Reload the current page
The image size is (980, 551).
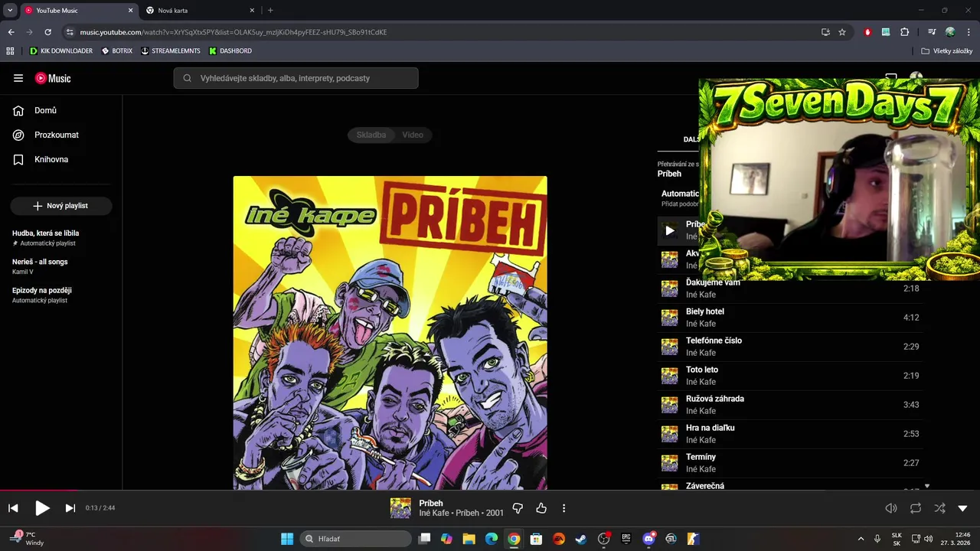(47, 32)
